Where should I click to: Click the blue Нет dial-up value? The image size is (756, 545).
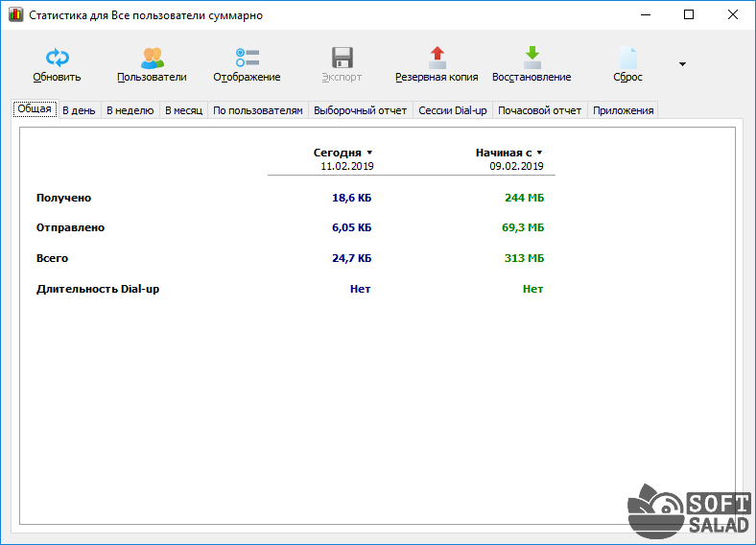pos(360,289)
